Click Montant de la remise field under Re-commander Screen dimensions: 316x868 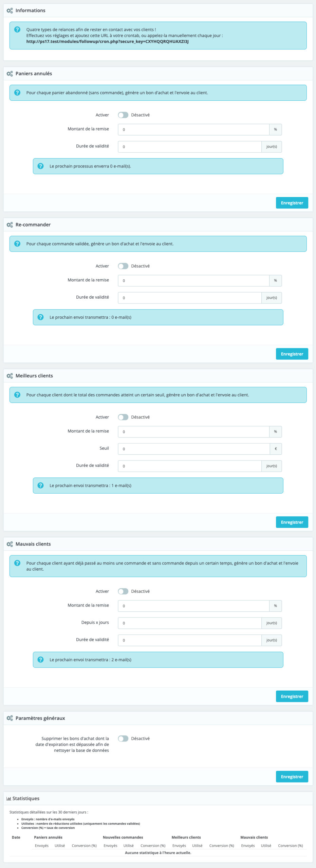point(193,281)
